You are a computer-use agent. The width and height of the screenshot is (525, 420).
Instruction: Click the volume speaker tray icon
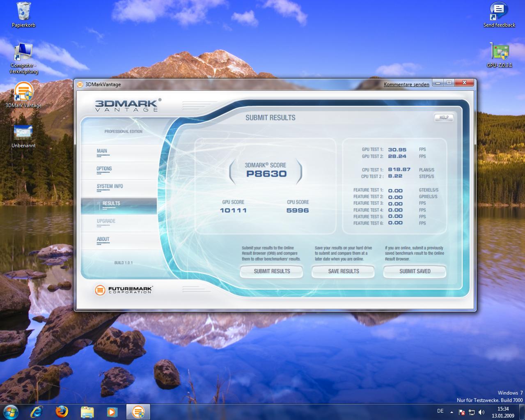[481, 412]
